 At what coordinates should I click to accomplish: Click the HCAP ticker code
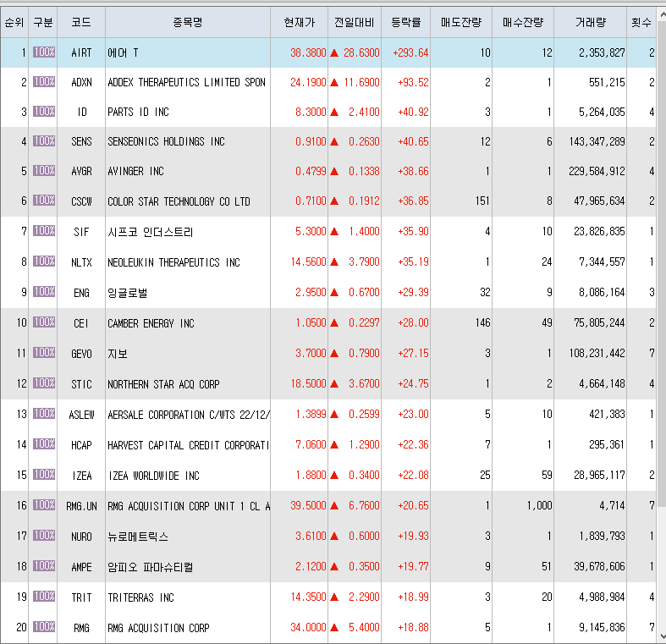pos(81,445)
